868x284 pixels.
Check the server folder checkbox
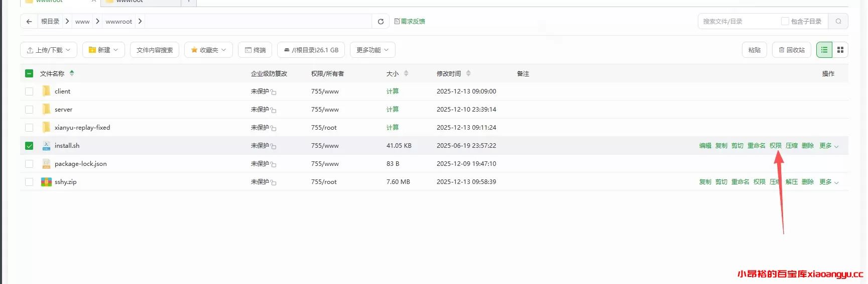[x=29, y=110]
